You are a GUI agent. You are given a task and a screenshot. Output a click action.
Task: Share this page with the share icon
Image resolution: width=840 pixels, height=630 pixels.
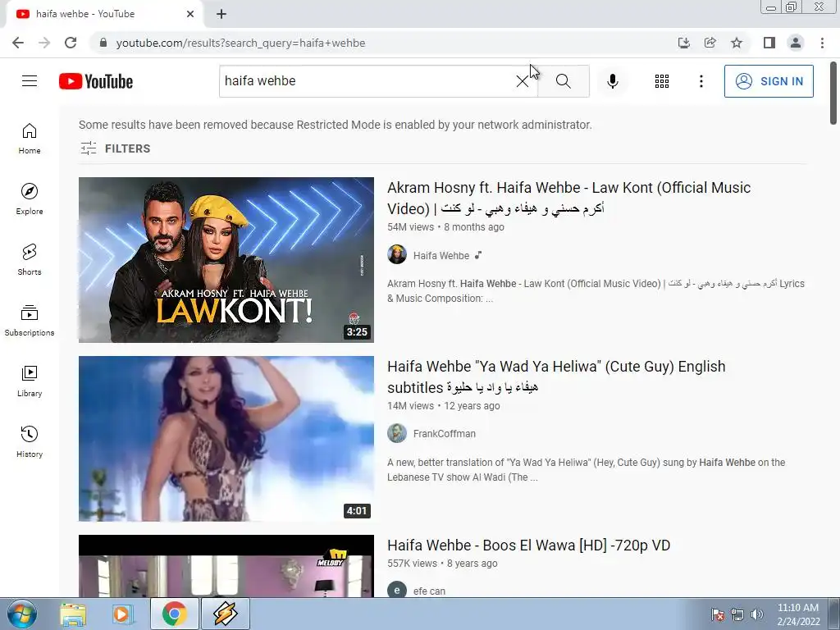point(710,43)
